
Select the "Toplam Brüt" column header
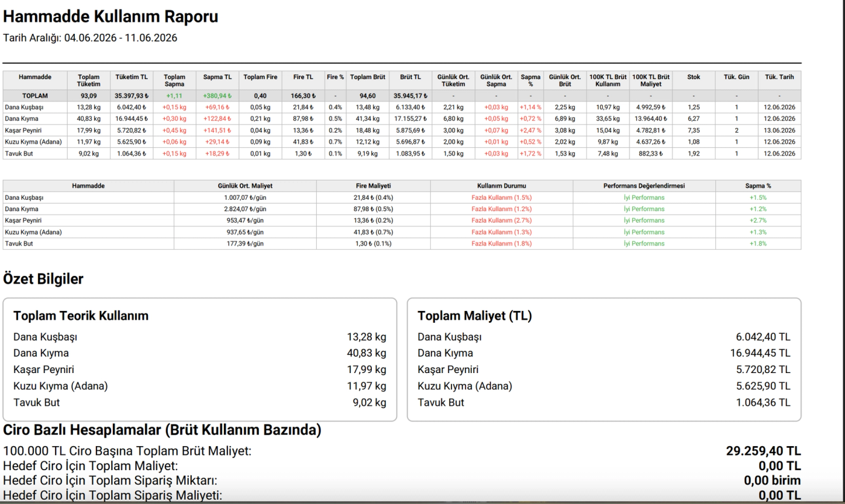[368, 77]
